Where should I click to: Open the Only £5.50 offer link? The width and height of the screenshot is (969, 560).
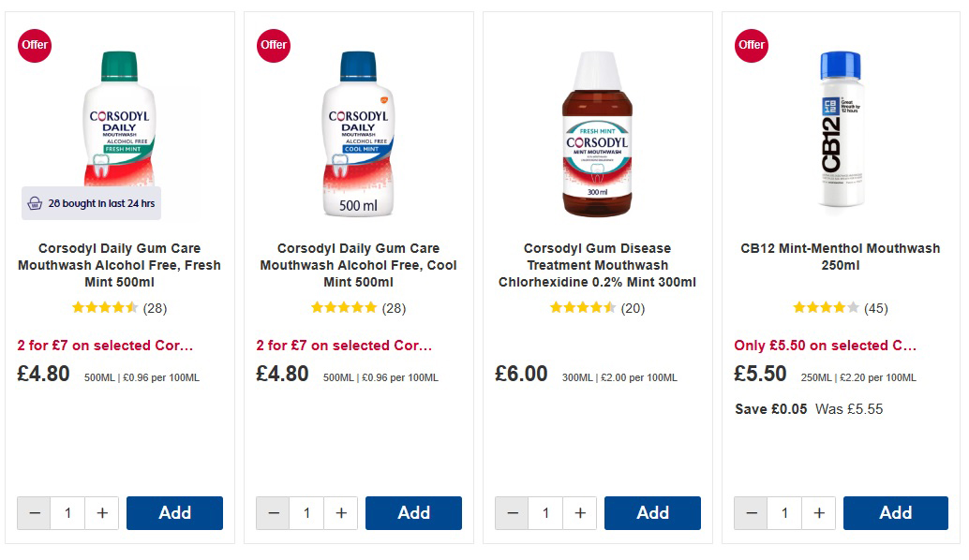pos(825,346)
